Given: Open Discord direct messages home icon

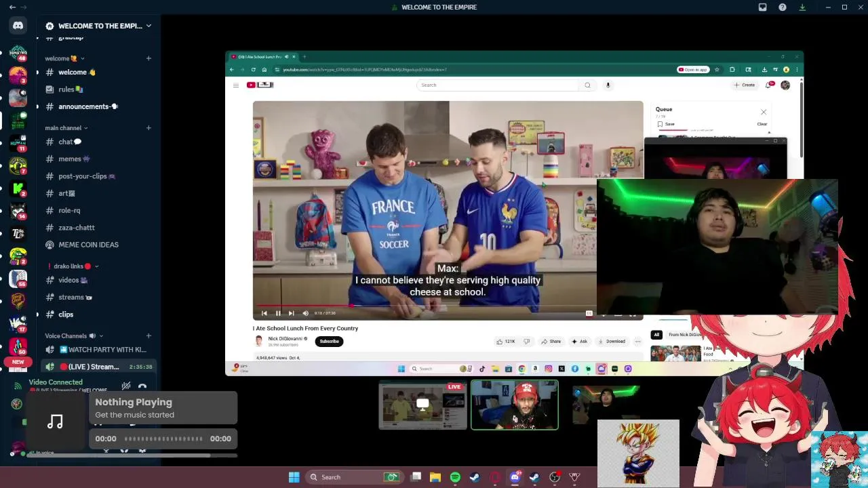Looking at the screenshot, I should click(x=18, y=26).
